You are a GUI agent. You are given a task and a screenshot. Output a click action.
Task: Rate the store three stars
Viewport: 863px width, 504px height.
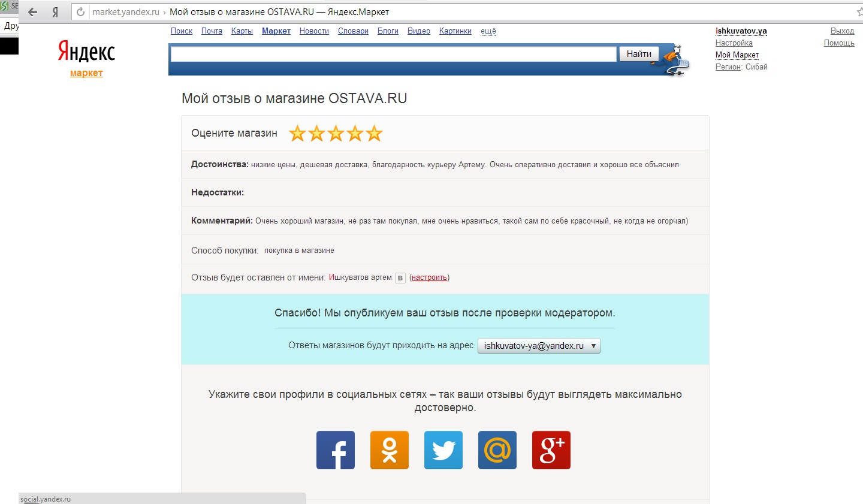[x=336, y=134]
